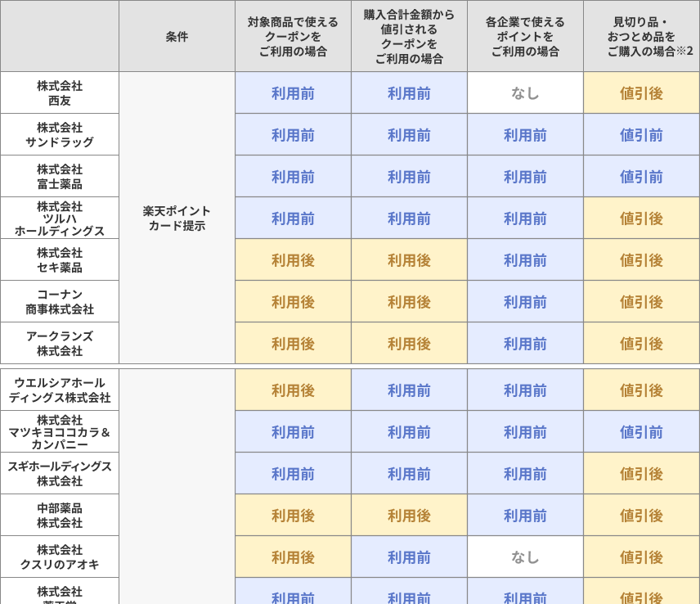Select the 利用前 cell in the サンドラッグ row
Viewport: 700px width, 604px height.
pos(292,133)
